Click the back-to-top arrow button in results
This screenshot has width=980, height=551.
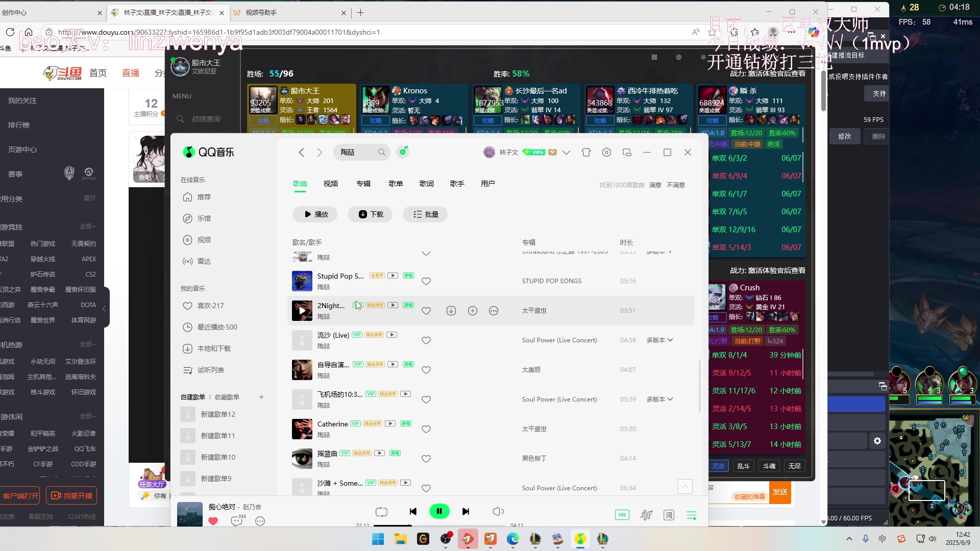(x=685, y=487)
